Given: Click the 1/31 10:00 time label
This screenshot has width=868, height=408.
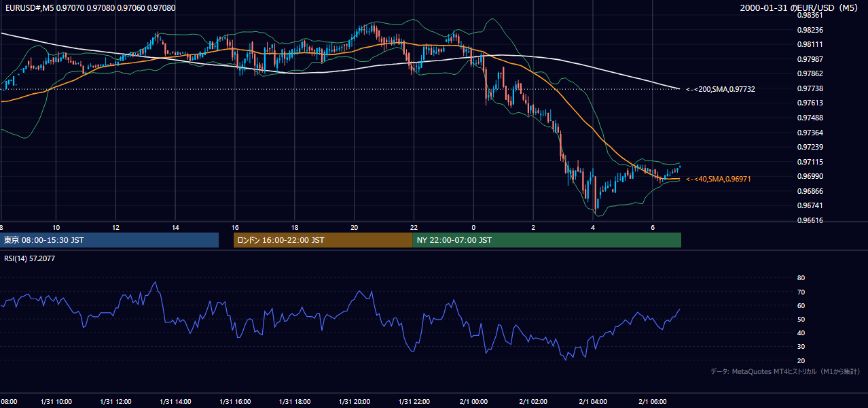Looking at the screenshot, I should (55, 401).
